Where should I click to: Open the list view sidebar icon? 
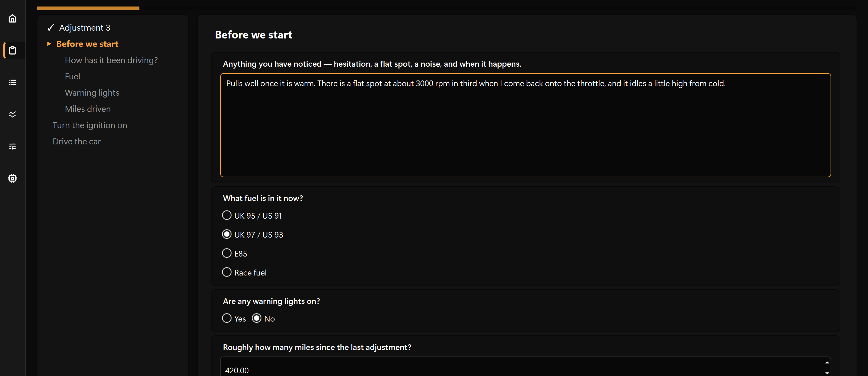(x=12, y=82)
